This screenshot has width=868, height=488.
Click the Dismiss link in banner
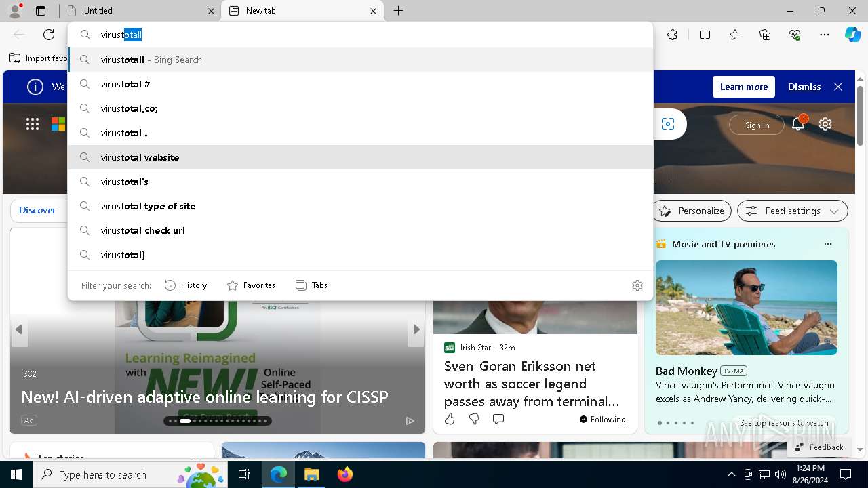[x=804, y=87]
